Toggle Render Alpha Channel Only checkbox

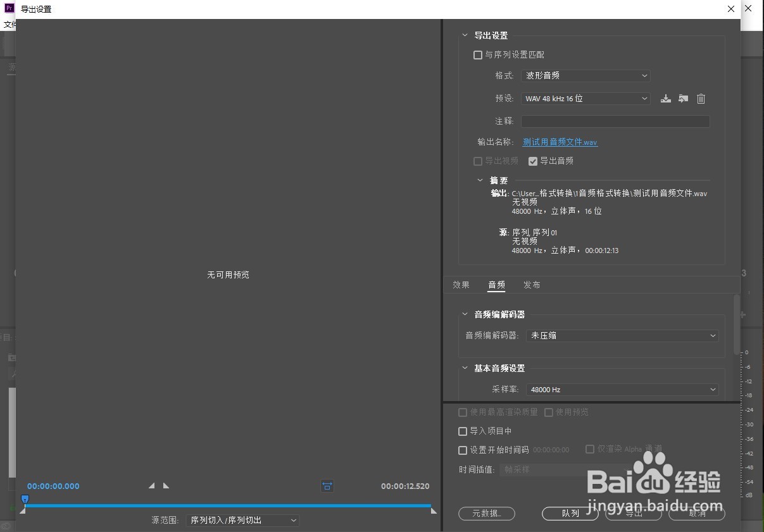coord(590,449)
